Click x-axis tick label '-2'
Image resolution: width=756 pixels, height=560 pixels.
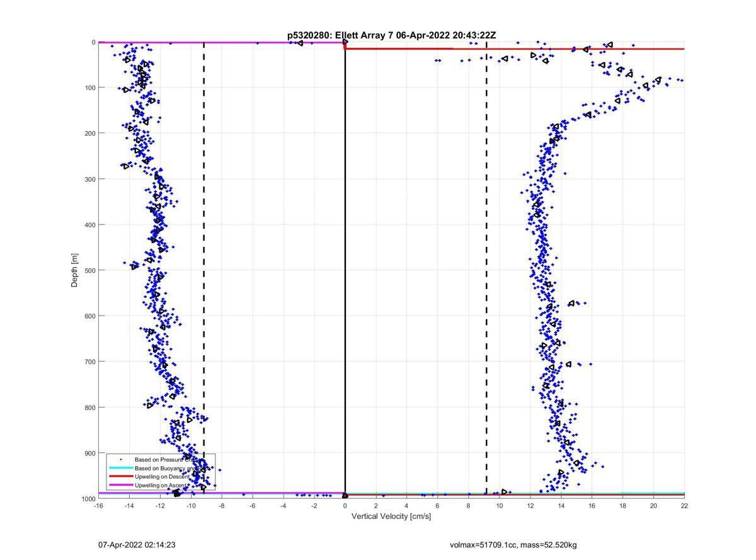tap(314, 505)
